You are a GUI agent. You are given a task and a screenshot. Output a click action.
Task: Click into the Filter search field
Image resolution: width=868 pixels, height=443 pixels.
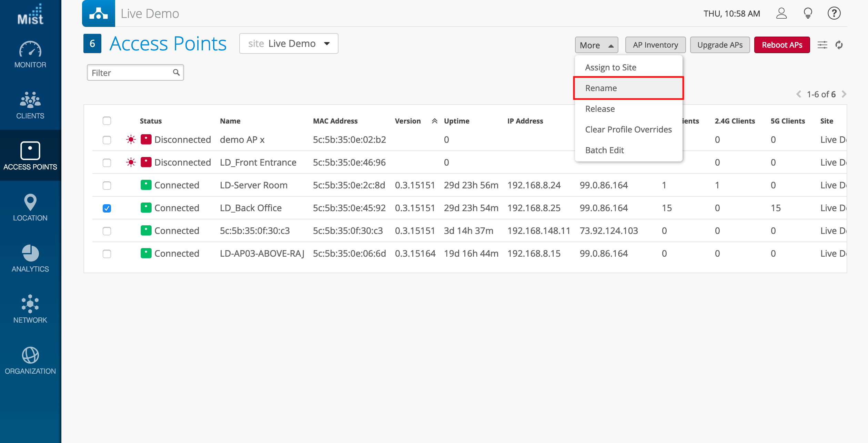[x=131, y=73]
